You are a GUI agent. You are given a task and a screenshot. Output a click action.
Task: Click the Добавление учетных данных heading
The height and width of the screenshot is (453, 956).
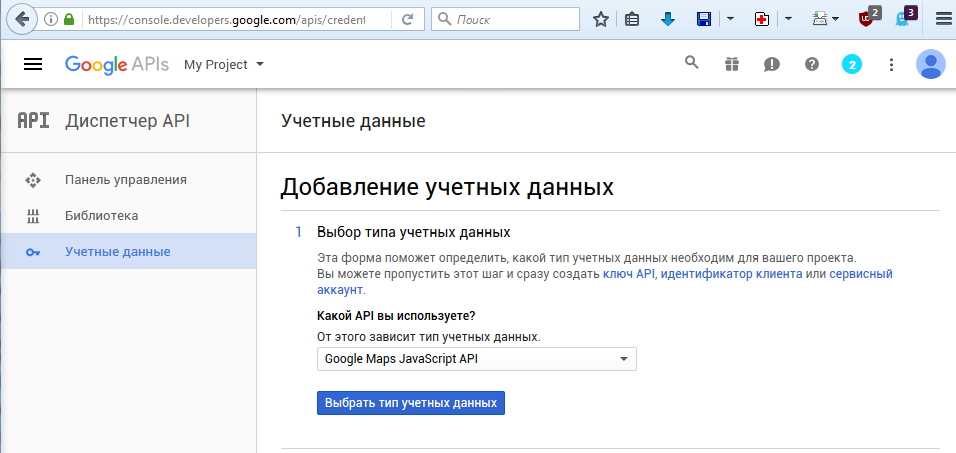pos(447,187)
